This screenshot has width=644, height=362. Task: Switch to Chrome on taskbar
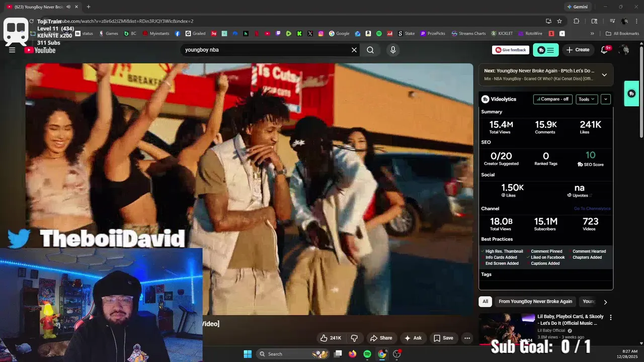click(x=382, y=354)
